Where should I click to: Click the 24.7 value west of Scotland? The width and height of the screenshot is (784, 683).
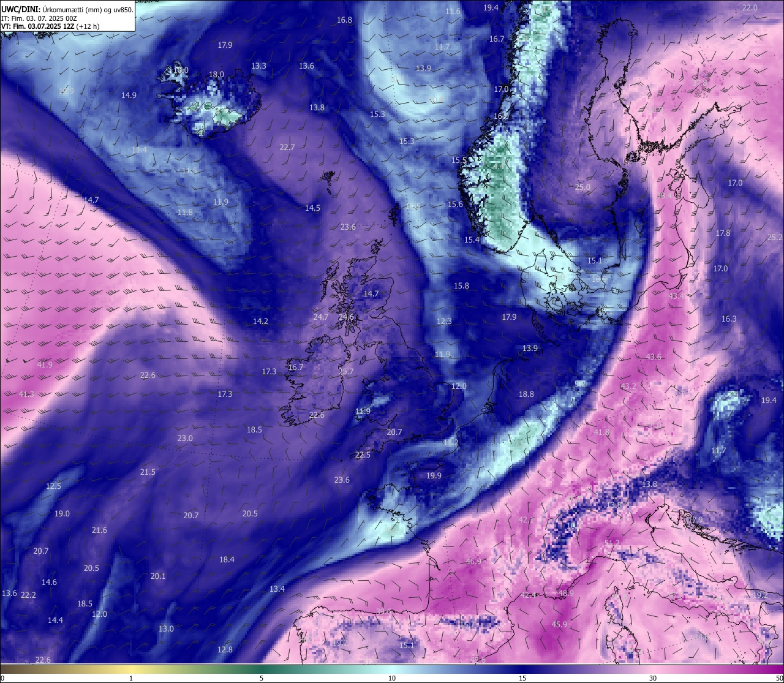(x=321, y=317)
